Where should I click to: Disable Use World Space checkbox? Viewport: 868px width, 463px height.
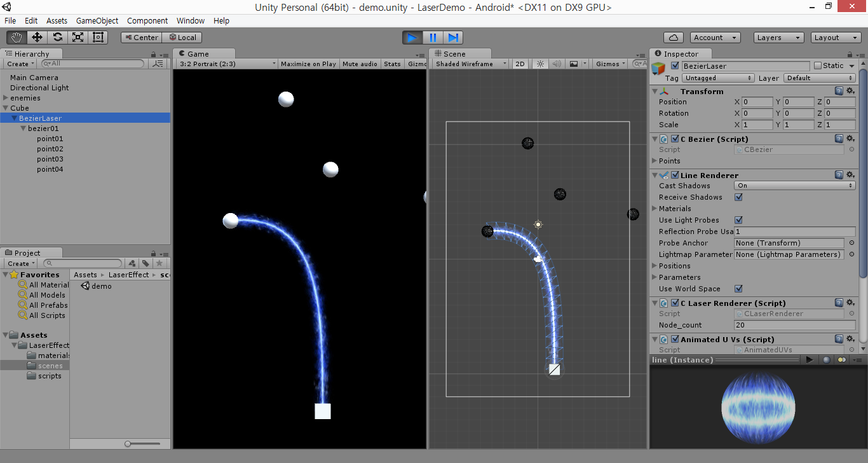(738, 289)
